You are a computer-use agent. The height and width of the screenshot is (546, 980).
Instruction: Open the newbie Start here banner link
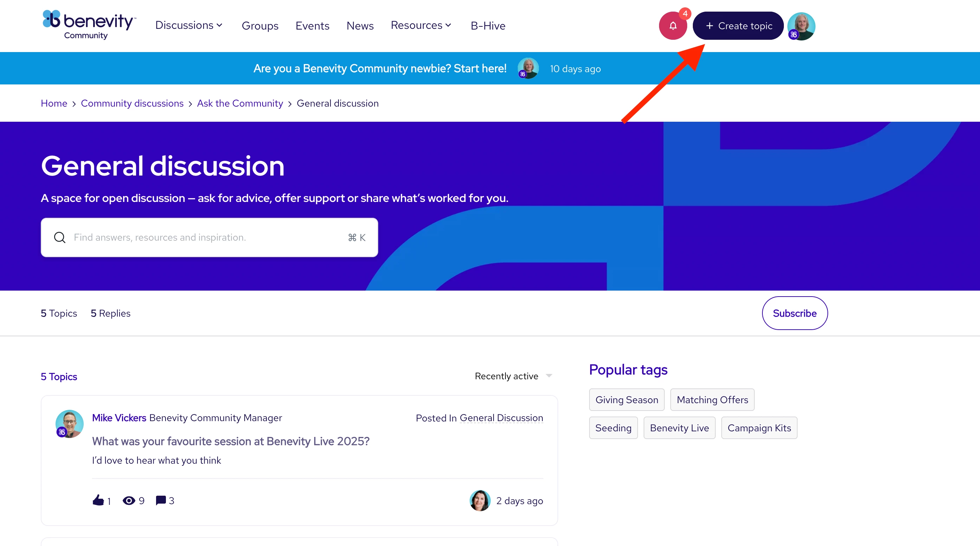coord(380,69)
